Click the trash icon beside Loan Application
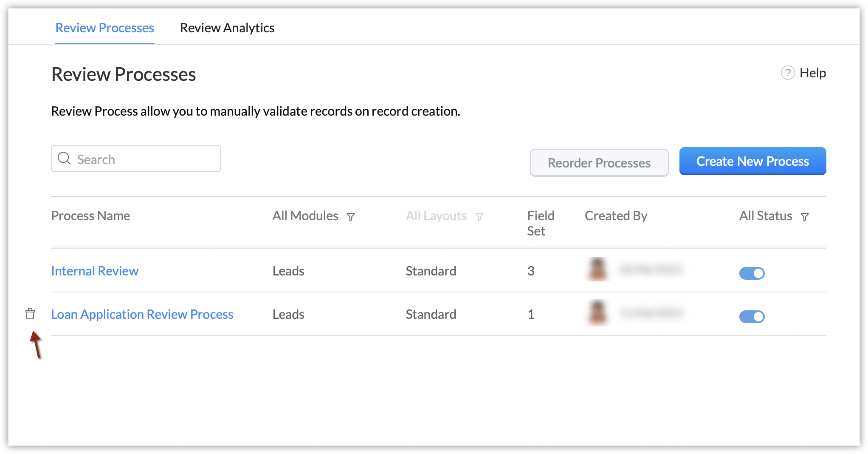This screenshot has height=454, width=868. [x=30, y=314]
